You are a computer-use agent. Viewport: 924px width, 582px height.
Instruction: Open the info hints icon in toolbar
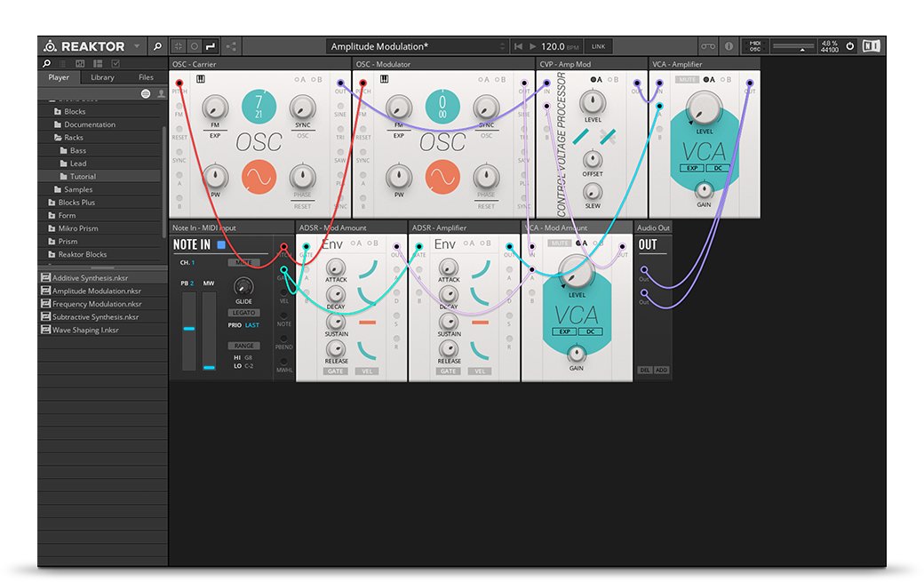coord(729,46)
